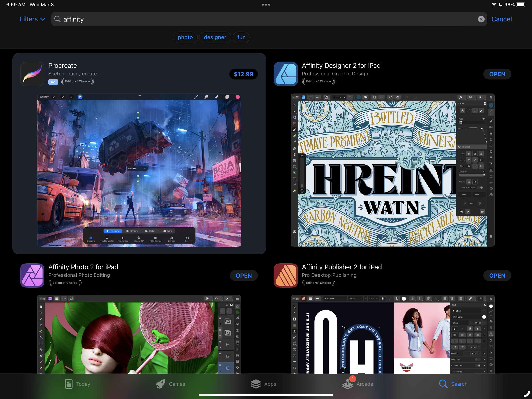Switch to the Games tab
The width and height of the screenshot is (532, 399).
click(170, 384)
